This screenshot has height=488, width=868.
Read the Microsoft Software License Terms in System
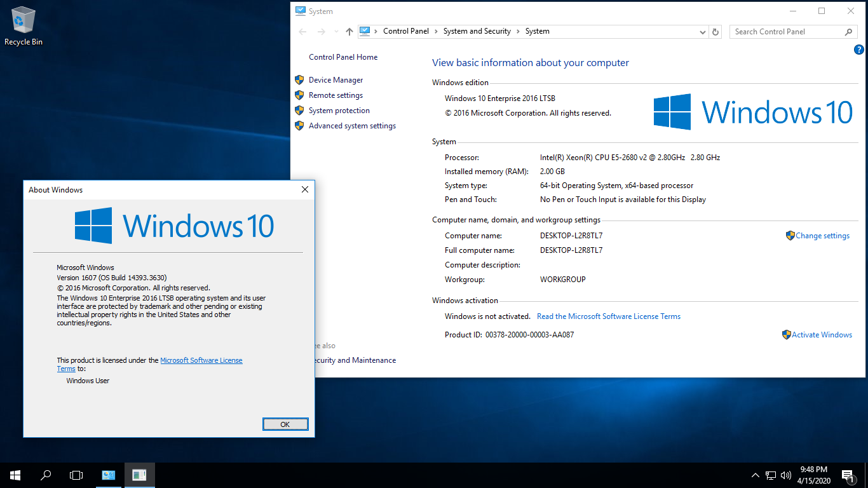point(609,316)
